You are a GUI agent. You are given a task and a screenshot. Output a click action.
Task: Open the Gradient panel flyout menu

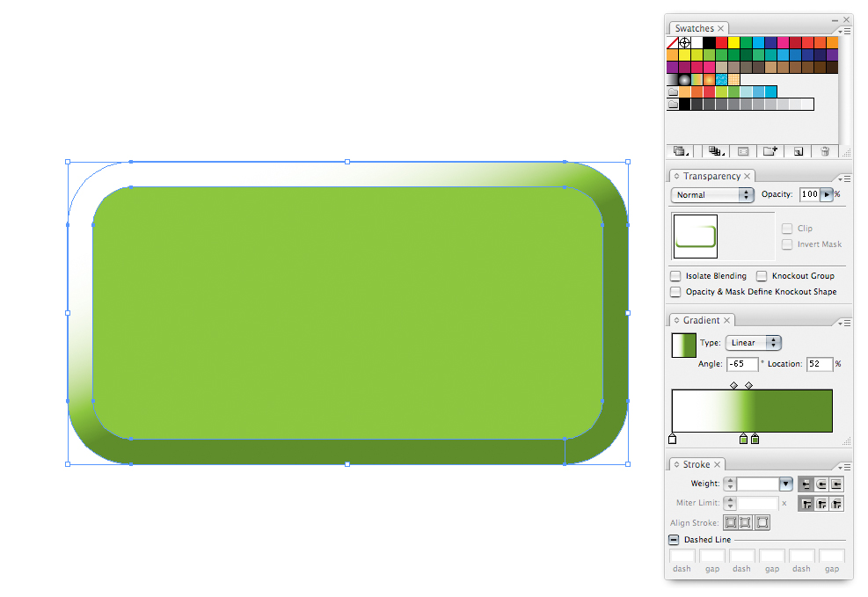point(844,324)
